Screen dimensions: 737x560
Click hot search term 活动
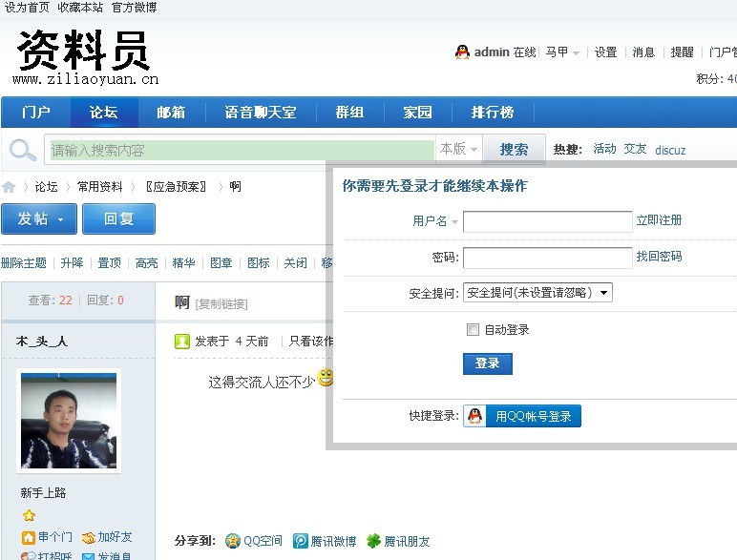(x=604, y=150)
